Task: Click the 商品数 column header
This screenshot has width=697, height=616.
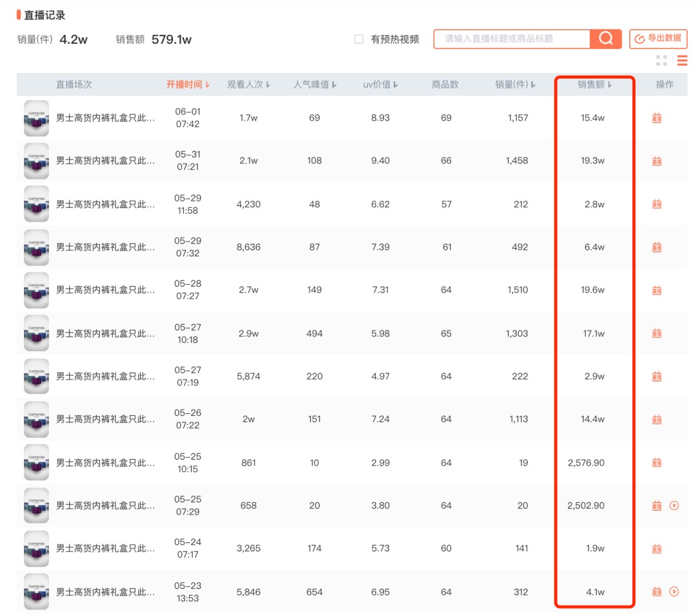Action: 445,85
